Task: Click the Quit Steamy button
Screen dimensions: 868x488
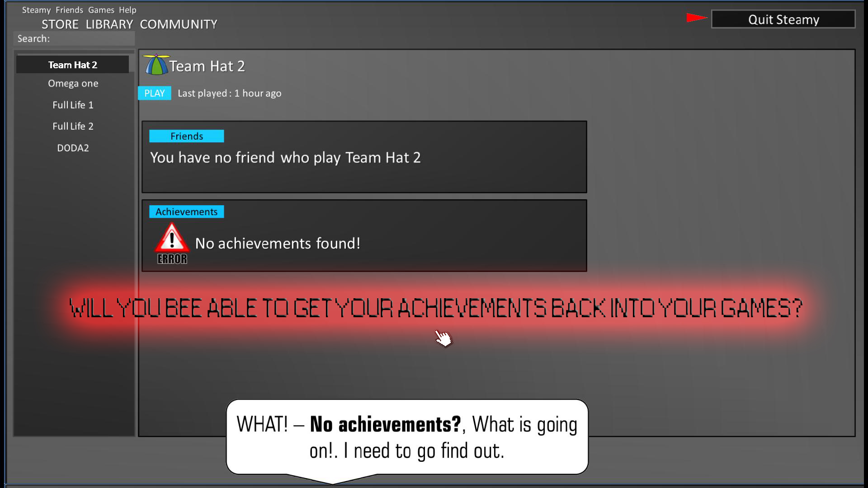Action: [x=783, y=19]
